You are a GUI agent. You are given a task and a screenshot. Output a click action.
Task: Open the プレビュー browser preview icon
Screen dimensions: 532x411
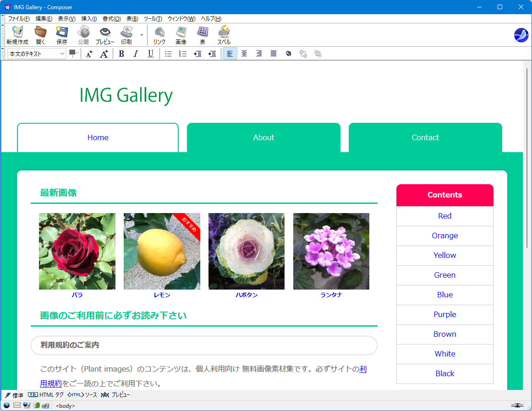(105, 35)
